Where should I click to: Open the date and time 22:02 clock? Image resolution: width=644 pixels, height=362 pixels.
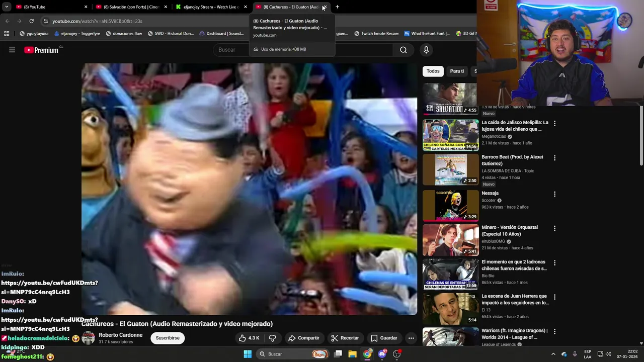click(628, 354)
